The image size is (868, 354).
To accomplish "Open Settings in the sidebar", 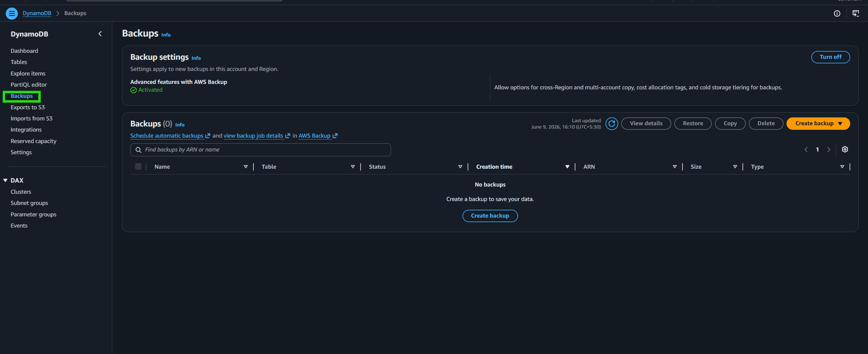I will coord(21,152).
